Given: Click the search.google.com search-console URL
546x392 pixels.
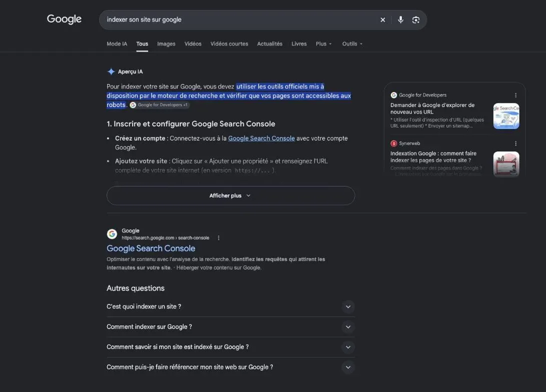Looking at the screenshot, I should point(166,238).
